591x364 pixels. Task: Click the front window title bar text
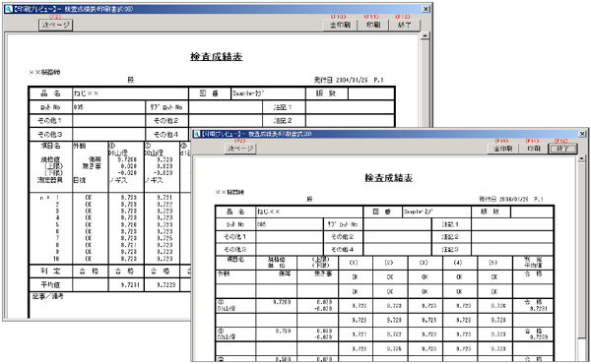256,134
